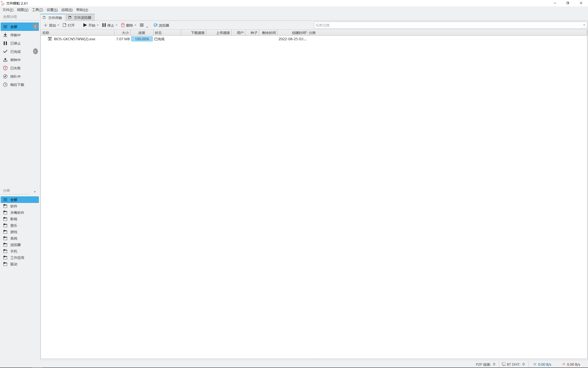Click the 任务过滤 filter input field
588x368 pixels.
pyautogui.click(x=448, y=25)
